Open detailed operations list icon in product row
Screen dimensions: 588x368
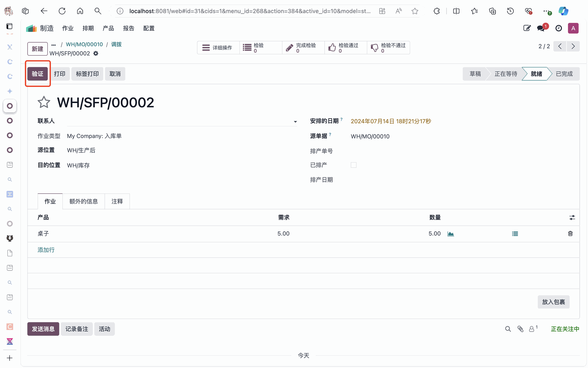pos(515,234)
